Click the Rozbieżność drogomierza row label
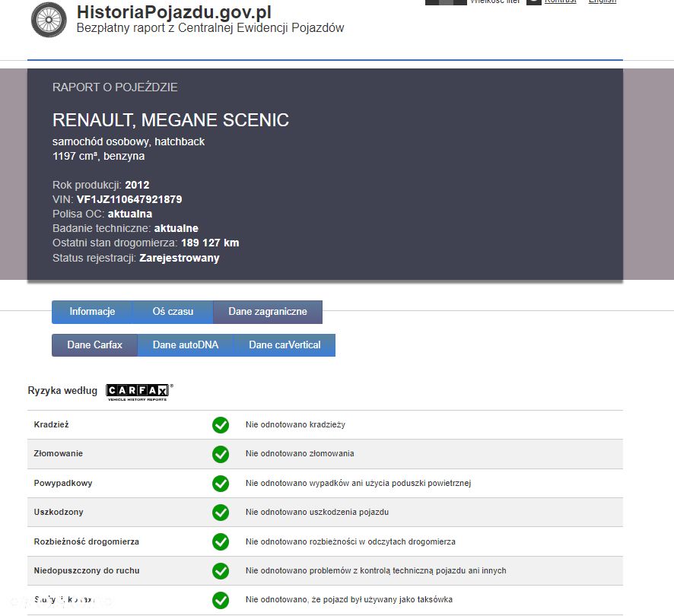 click(x=87, y=541)
